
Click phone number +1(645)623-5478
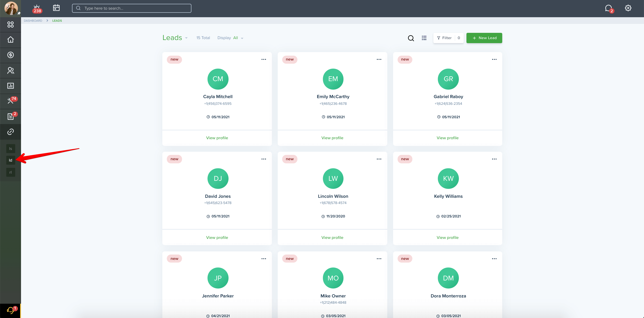(218, 203)
